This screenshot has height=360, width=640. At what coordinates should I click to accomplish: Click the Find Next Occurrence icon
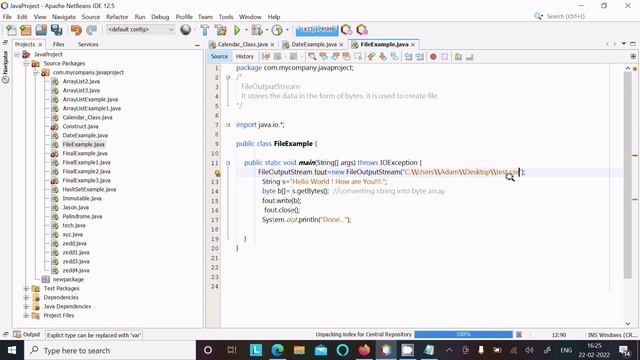coord(335,57)
